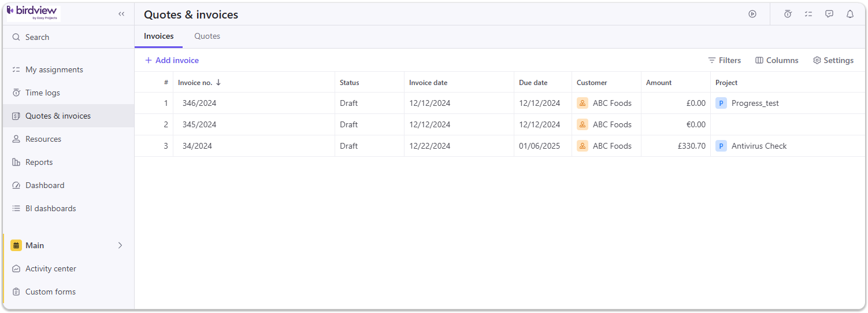This screenshot has width=868, height=313.
Task: Click the Activity center icon
Action: 16,268
